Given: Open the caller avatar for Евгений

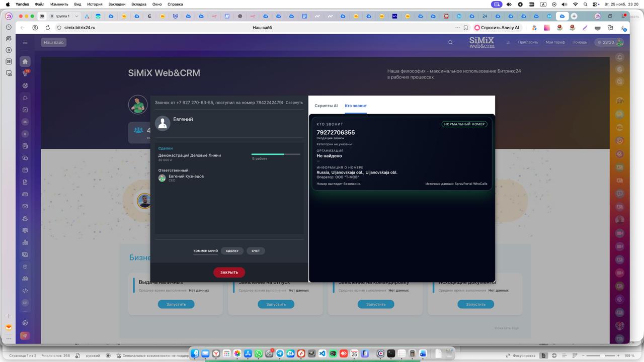Looking at the screenshot, I should pos(163,123).
